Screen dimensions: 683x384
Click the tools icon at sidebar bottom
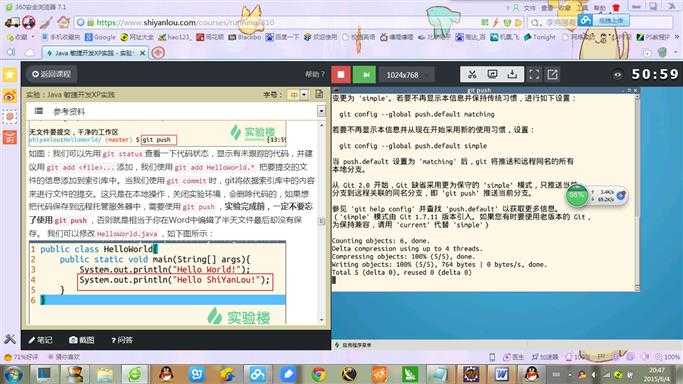pyautogui.click(x=10, y=339)
